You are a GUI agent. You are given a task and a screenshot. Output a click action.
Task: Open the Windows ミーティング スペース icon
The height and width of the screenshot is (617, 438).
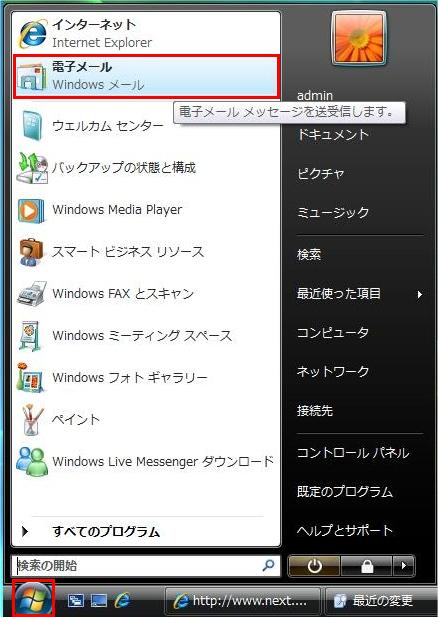tap(30, 336)
